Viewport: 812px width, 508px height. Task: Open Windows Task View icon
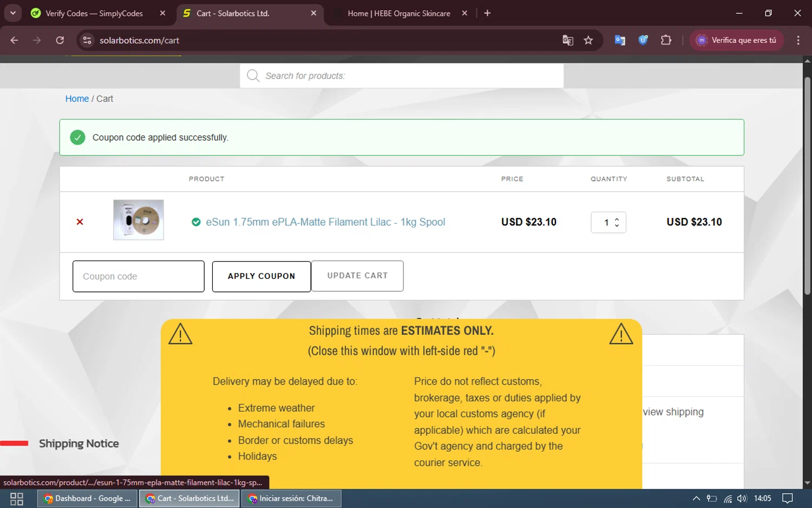(17, 499)
